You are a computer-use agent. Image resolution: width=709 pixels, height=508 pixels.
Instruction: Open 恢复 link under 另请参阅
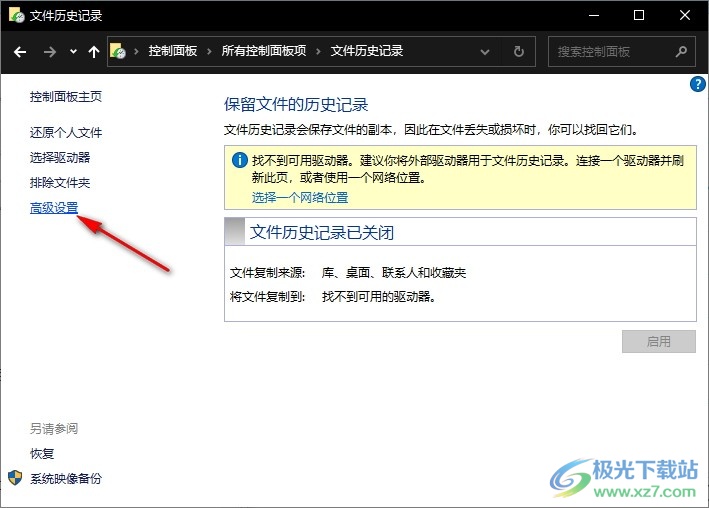[x=42, y=454]
